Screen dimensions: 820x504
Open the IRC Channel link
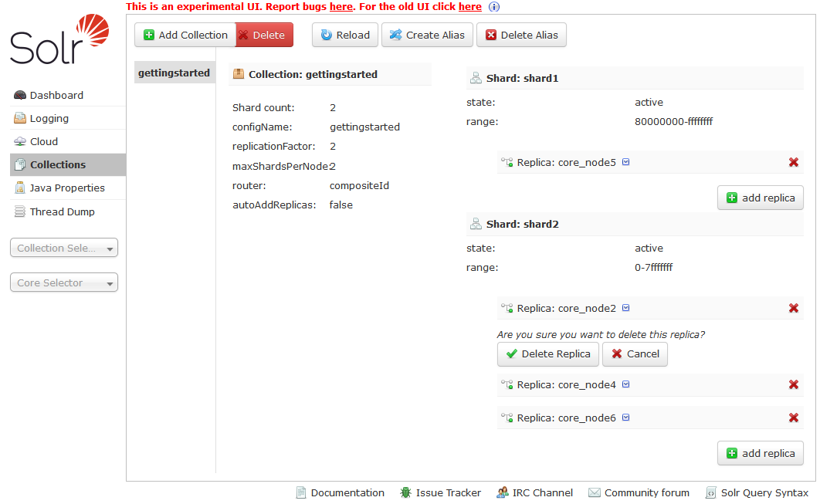pyautogui.click(x=534, y=492)
